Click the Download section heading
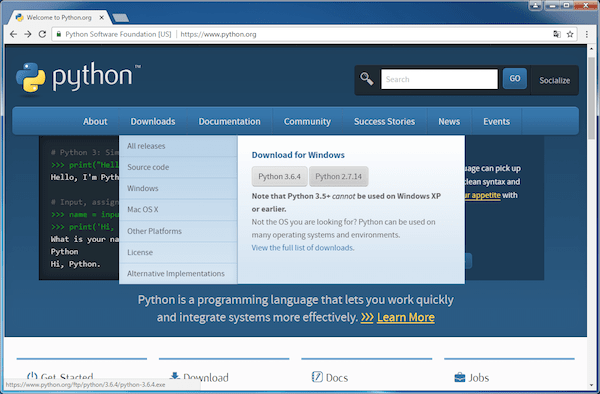Image resolution: width=600 pixels, height=394 pixels. point(206,378)
